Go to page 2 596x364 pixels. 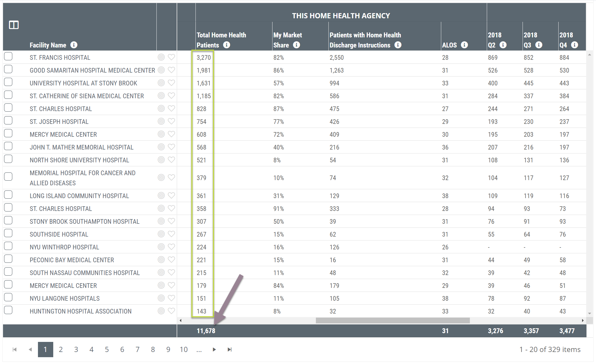tap(61, 350)
